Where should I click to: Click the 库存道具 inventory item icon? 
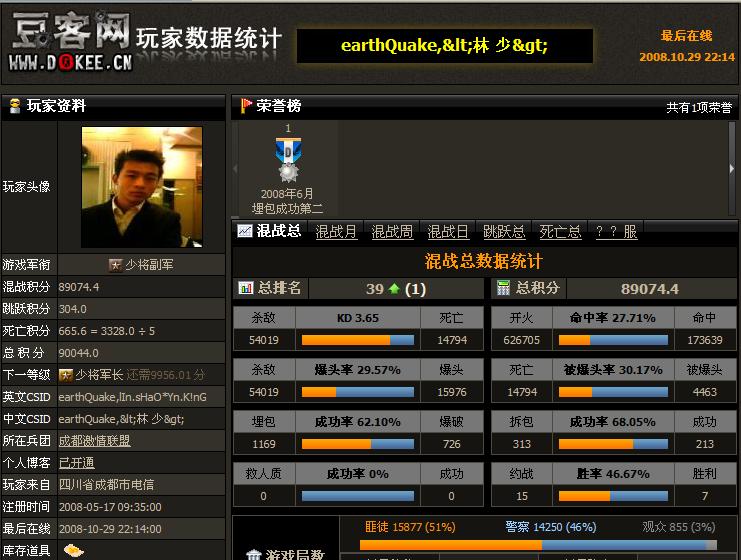[73, 549]
